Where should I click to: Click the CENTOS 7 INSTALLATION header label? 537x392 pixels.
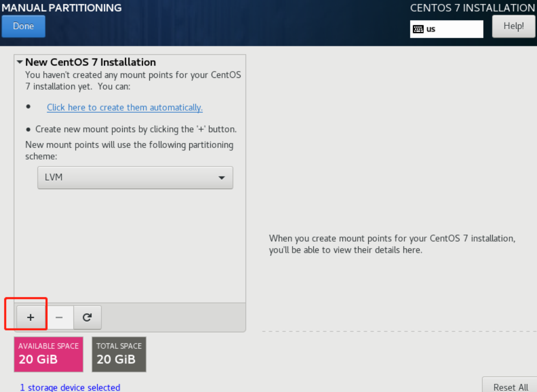[472, 8]
